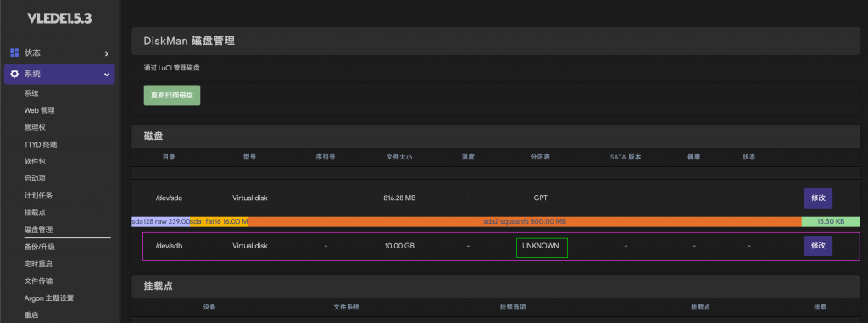Click 修改 button for /dev/sdb

click(x=818, y=246)
